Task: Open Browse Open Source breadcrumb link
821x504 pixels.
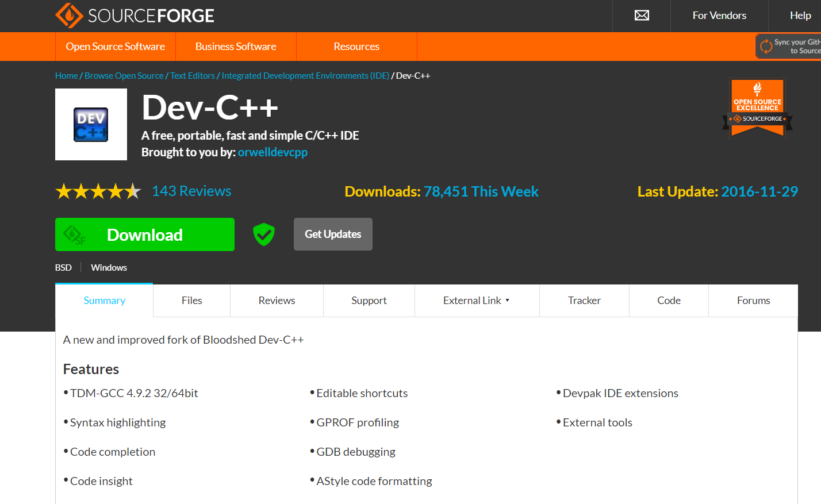Action: click(x=124, y=76)
